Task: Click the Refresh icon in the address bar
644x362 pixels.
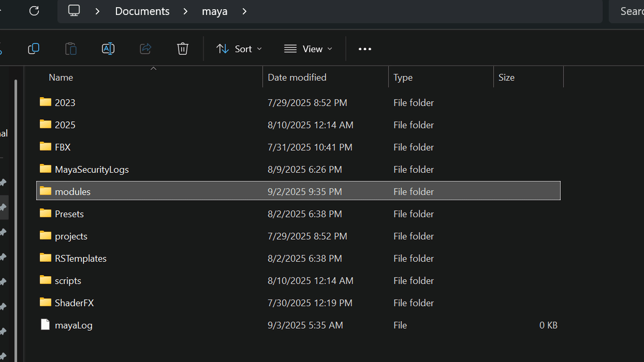Action: click(x=34, y=11)
